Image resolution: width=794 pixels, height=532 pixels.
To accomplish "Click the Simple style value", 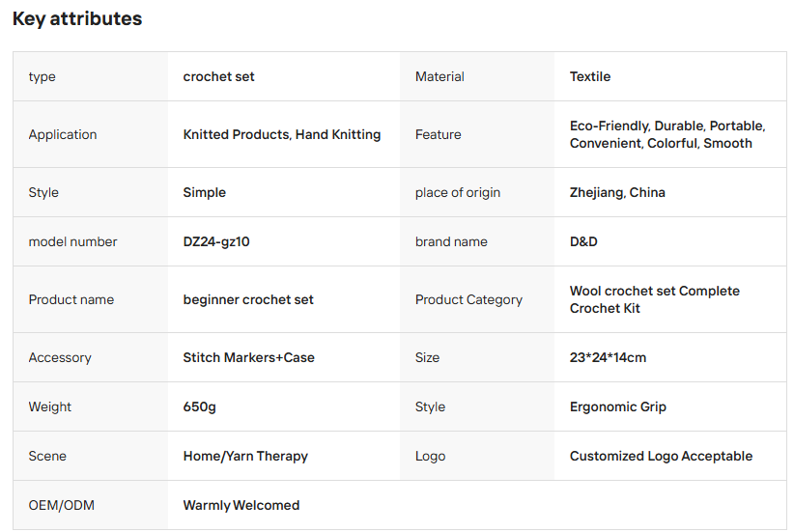I will (x=204, y=192).
